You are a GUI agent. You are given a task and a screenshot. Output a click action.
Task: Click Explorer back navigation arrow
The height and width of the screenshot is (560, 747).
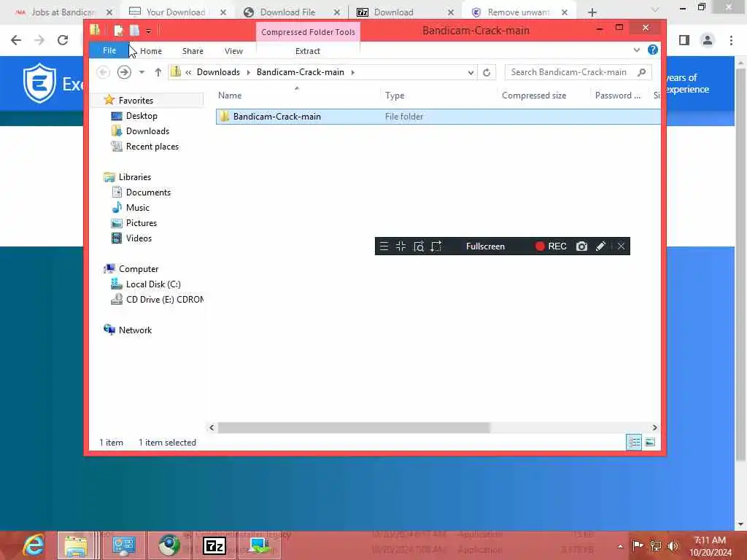click(x=103, y=72)
